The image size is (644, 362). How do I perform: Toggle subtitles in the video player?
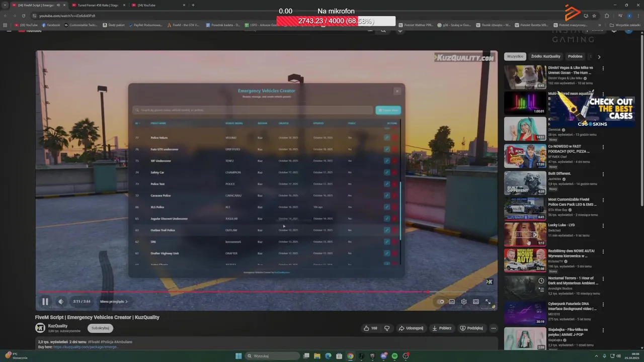point(452,302)
